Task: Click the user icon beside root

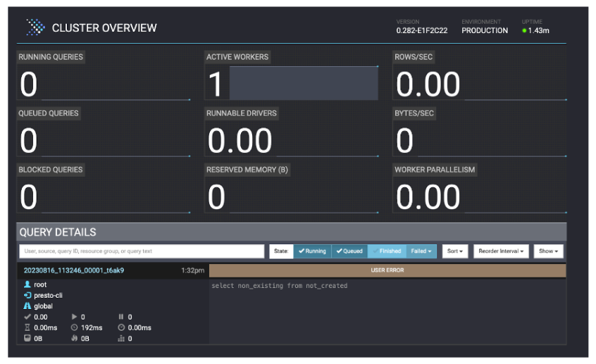Action: click(27, 284)
